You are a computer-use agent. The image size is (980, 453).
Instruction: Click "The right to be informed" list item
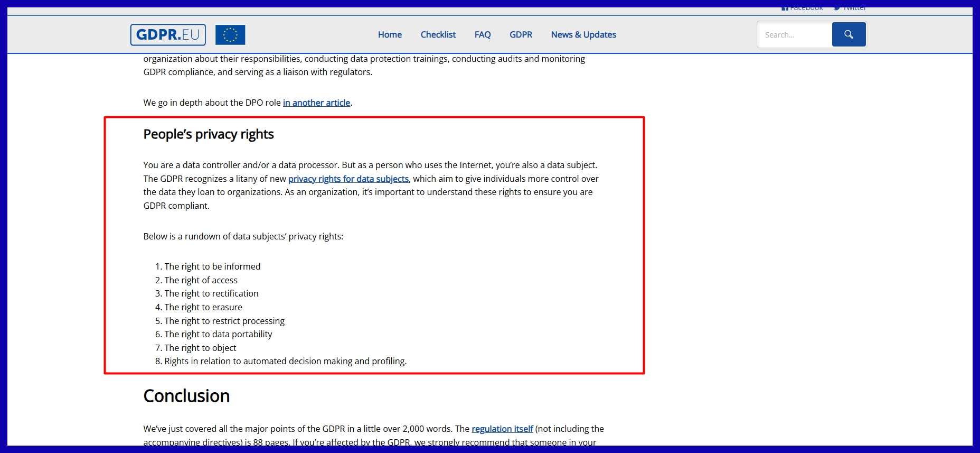[x=212, y=266]
